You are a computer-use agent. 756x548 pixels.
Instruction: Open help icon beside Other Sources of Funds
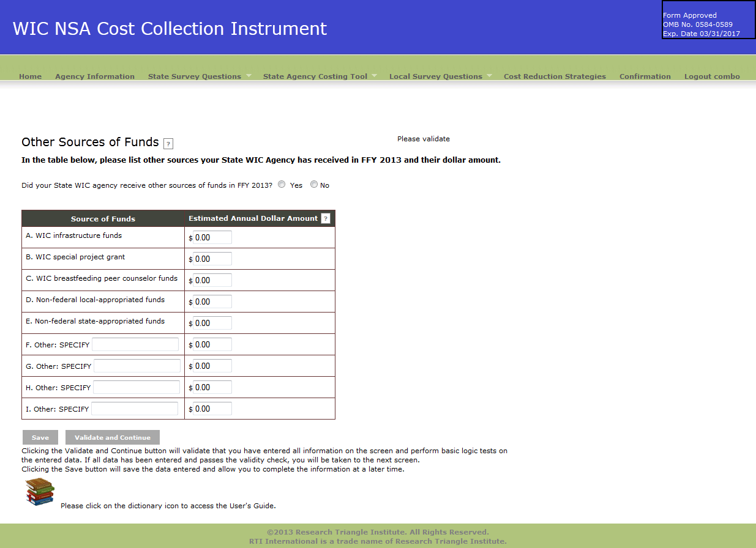click(168, 144)
